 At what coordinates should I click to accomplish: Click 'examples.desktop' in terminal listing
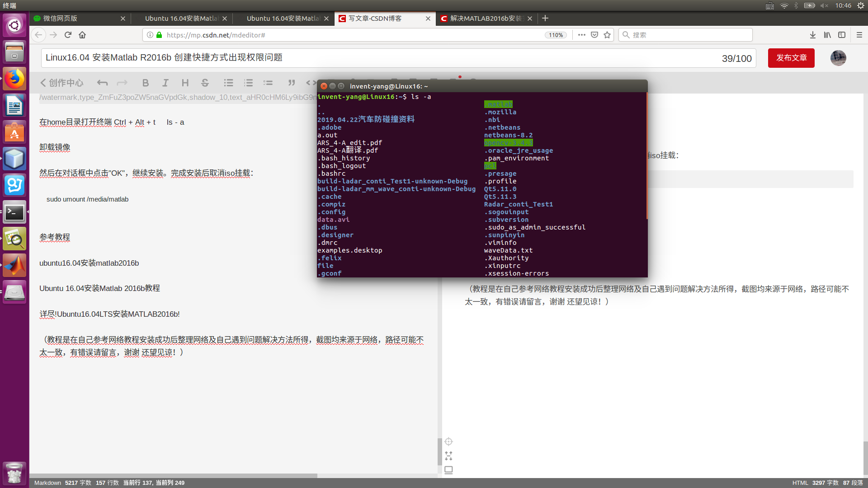pos(349,250)
